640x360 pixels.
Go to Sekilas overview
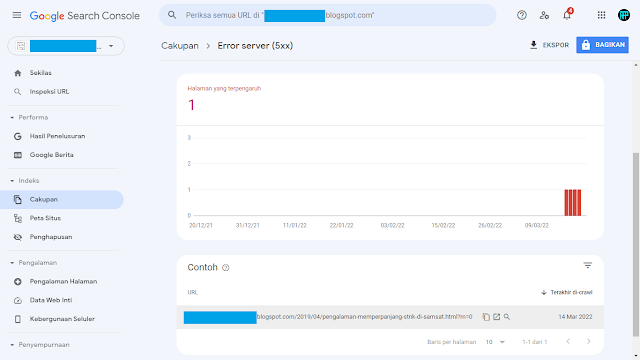[40, 73]
